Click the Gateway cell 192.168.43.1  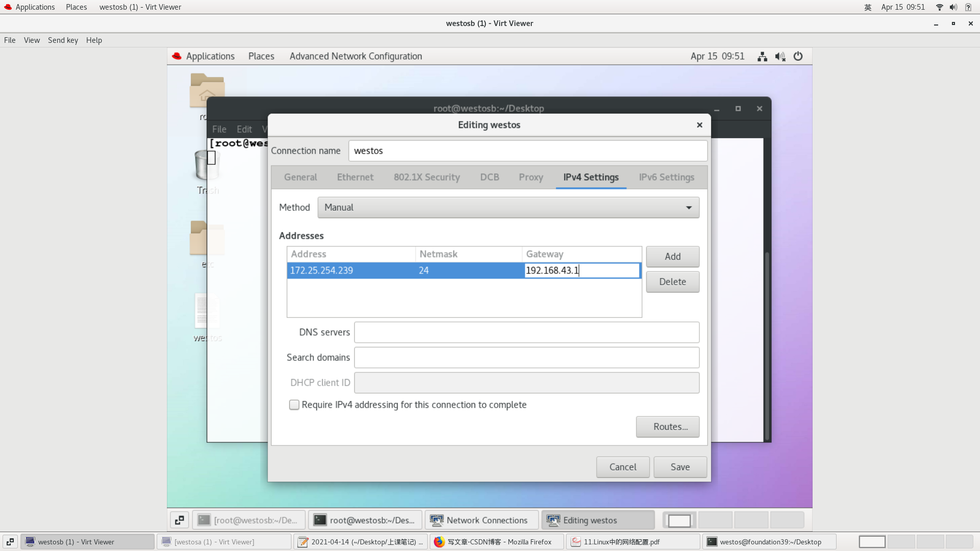(x=582, y=270)
